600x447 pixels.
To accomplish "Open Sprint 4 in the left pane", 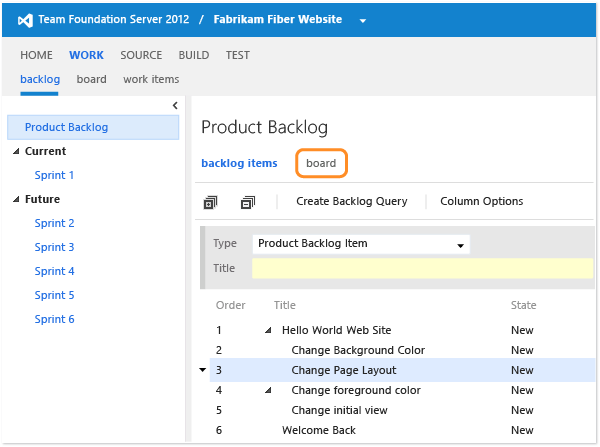I will 54,271.
